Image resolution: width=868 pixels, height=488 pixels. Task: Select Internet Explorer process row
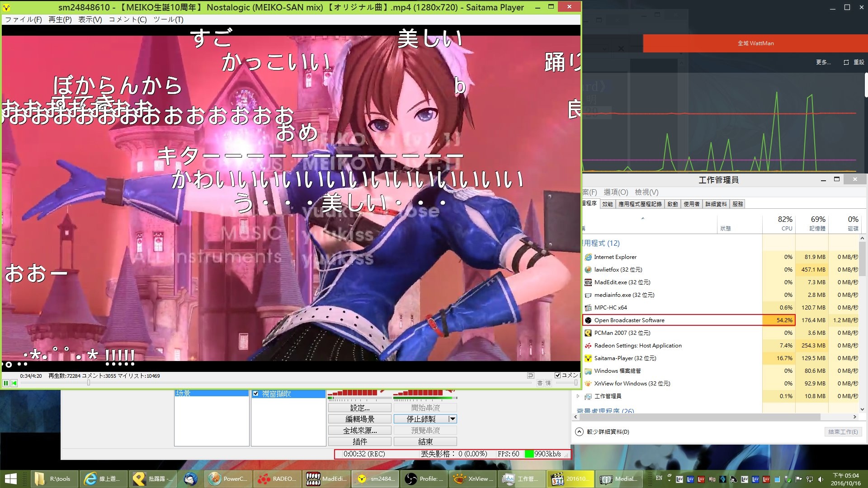click(x=721, y=257)
